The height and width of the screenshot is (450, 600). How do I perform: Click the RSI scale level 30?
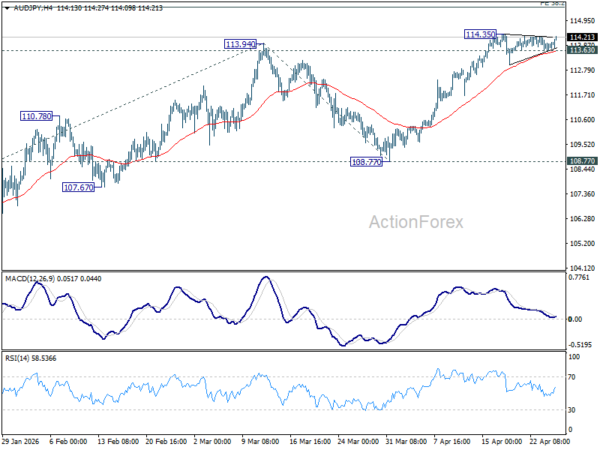572,410
